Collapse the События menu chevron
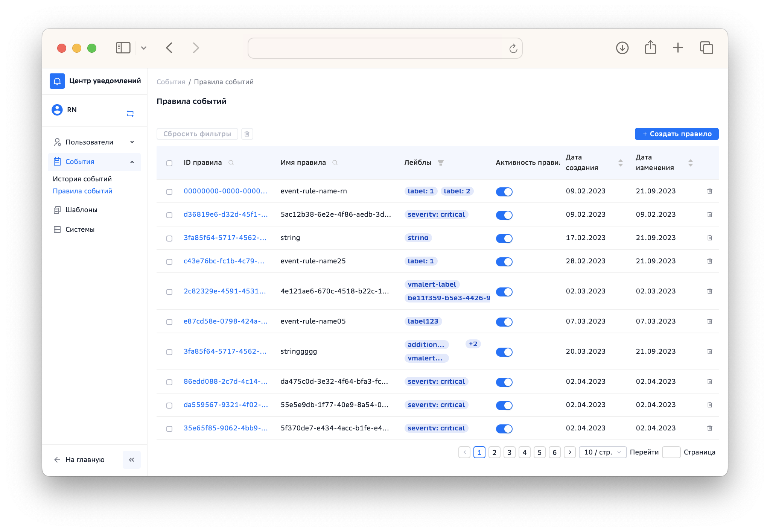 click(x=132, y=162)
